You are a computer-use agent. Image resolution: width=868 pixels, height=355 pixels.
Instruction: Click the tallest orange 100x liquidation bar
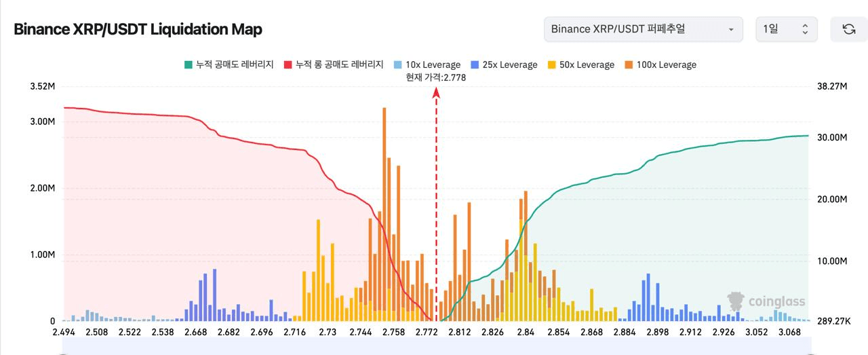point(384,209)
